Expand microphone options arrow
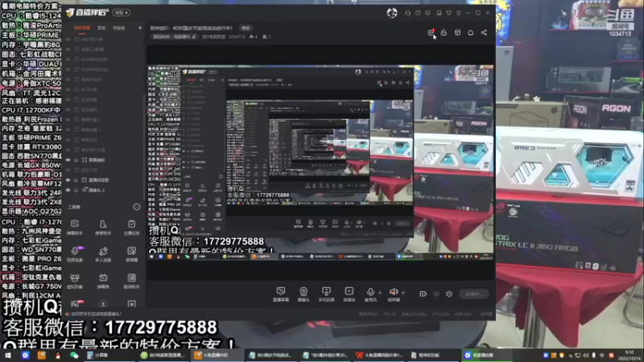The width and height of the screenshot is (644, 362). (380, 292)
